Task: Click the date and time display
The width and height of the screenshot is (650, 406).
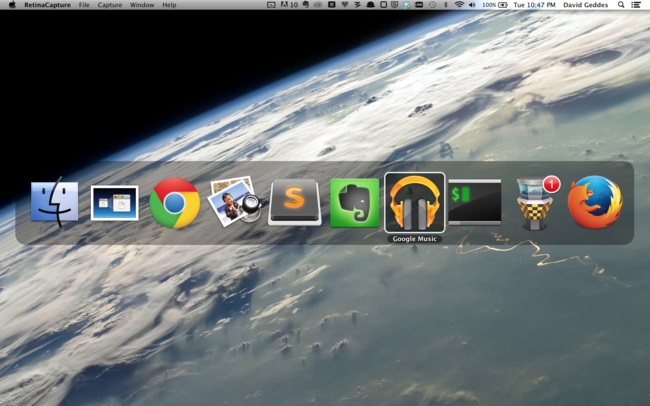Action: pos(533,5)
